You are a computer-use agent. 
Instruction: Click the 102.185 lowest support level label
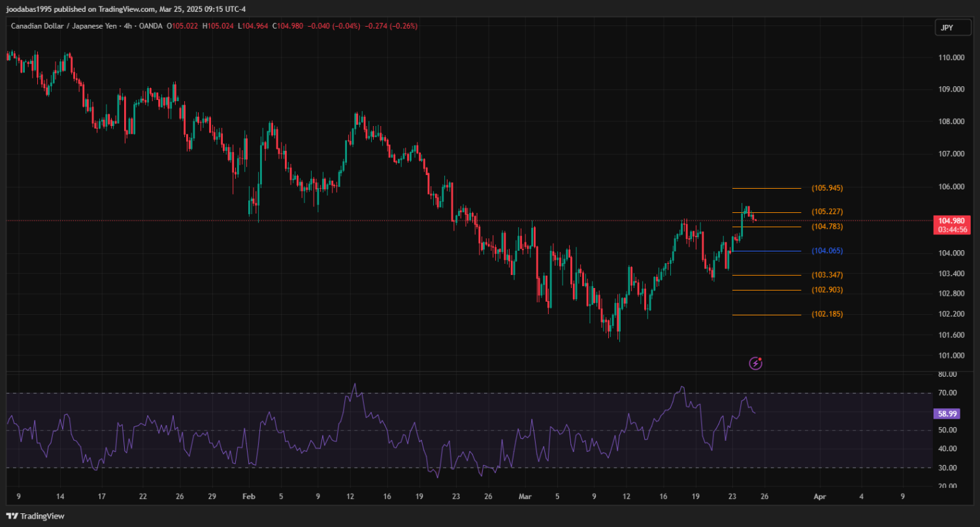(826, 314)
